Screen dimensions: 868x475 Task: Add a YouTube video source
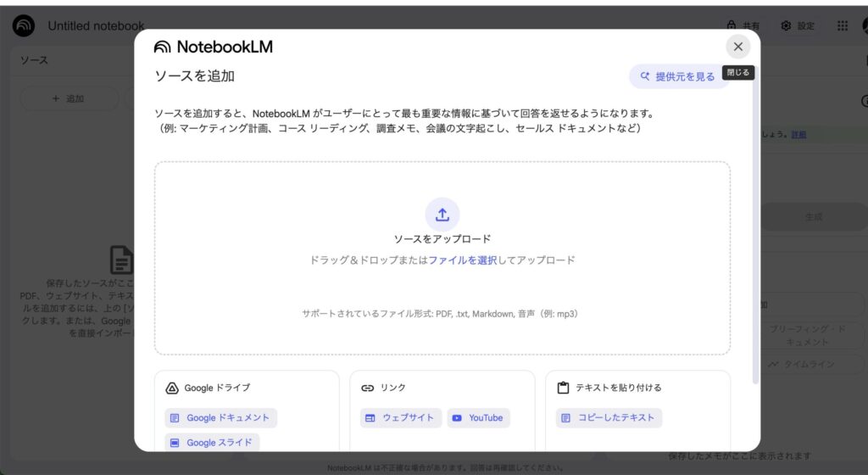pyautogui.click(x=478, y=418)
